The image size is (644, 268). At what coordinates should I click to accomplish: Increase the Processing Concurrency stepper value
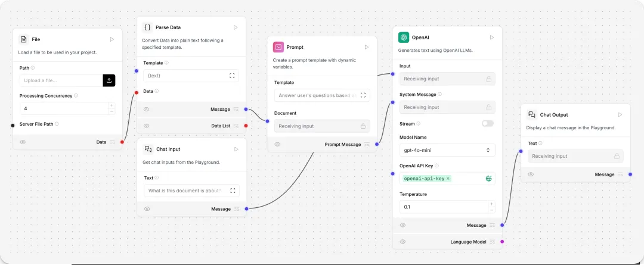[111, 105]
